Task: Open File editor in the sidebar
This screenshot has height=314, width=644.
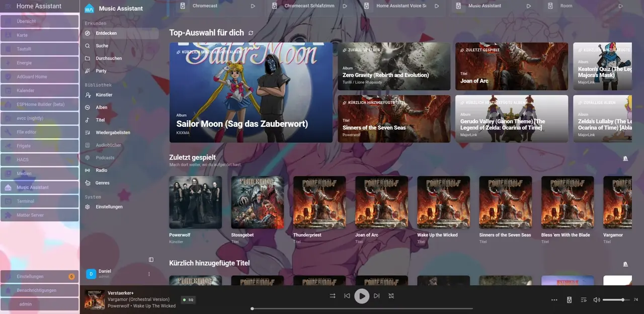Action: pyautogui.click(x=40, y=132)
